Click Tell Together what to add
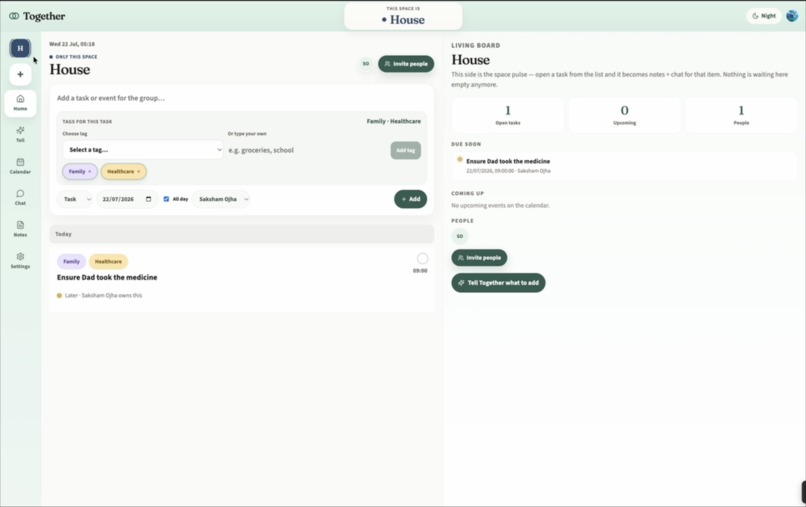Screen dimensions: 806x507 pyautogui.click(x=498, y=283)
